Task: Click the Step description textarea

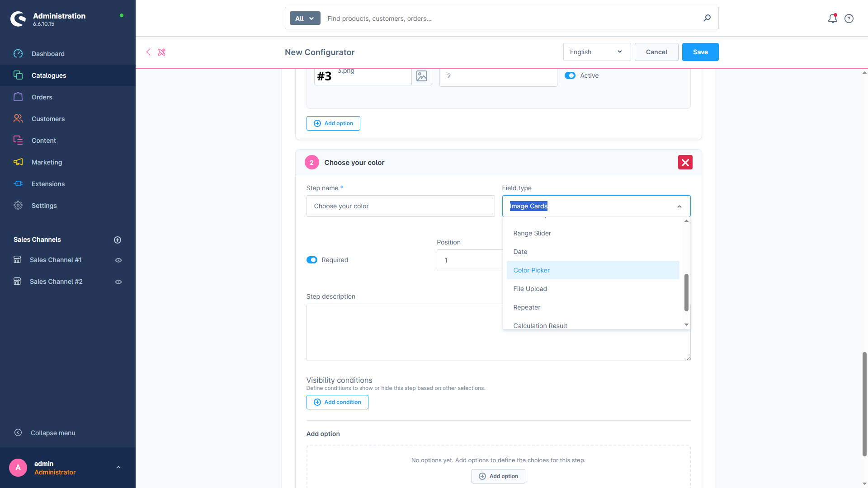Action: tap(498, 332)
